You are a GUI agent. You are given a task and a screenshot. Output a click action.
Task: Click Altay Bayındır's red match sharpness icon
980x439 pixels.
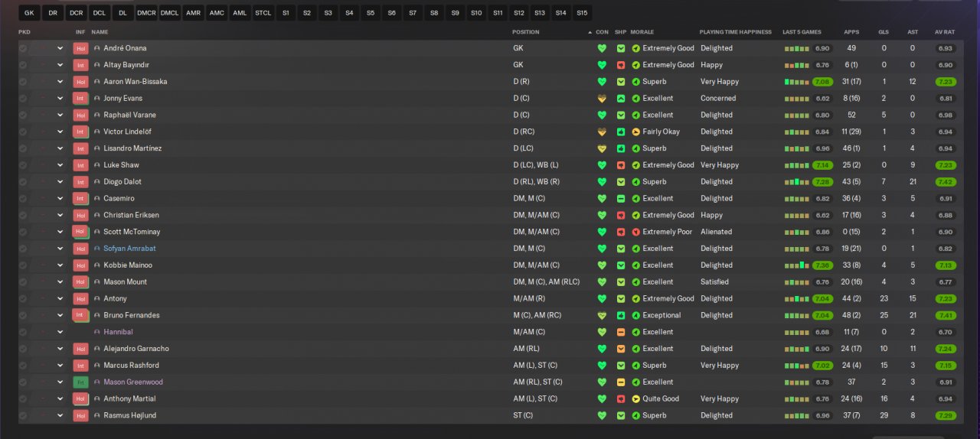click(x=621, y=65)
